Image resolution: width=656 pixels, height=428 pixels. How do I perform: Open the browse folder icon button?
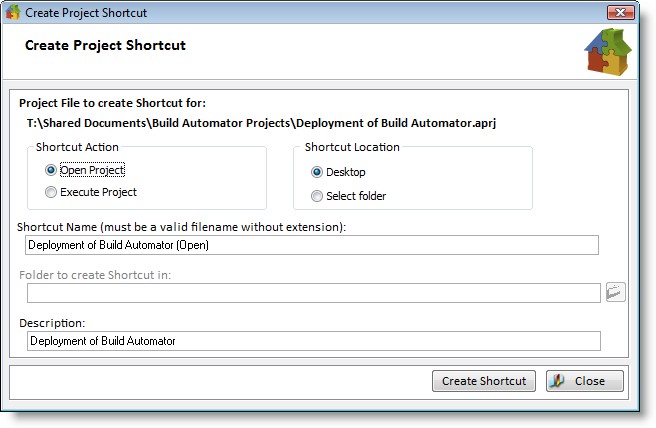point(615,292)
